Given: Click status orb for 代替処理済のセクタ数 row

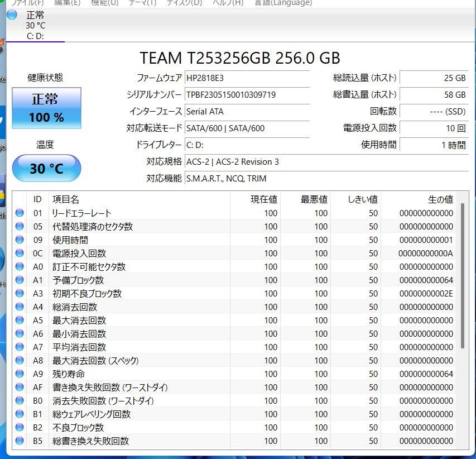Looking at the screenshot, I should tap(20, 226).
